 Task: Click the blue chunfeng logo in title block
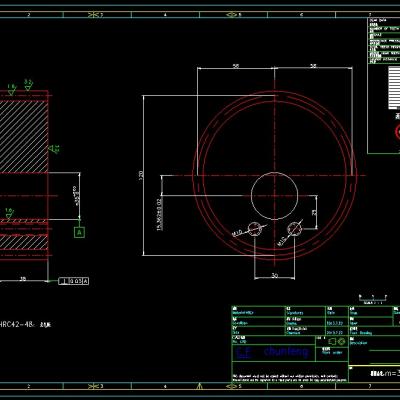tap(272, 353)
